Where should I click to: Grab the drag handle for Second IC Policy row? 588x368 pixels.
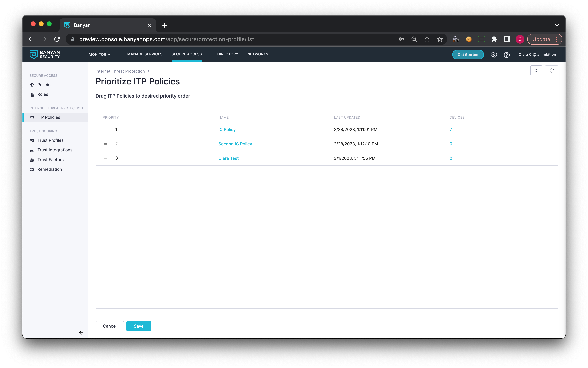105,144
